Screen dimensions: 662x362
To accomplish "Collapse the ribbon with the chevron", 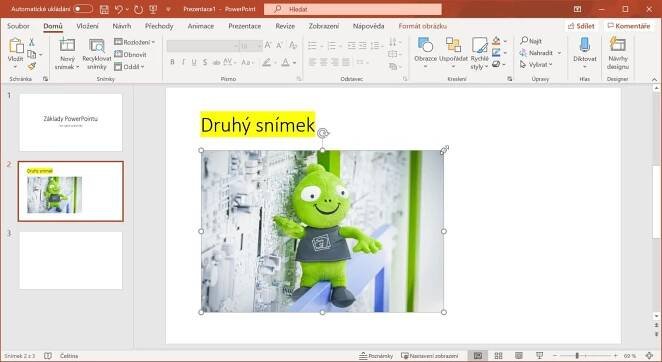I will tap(654, 79).
